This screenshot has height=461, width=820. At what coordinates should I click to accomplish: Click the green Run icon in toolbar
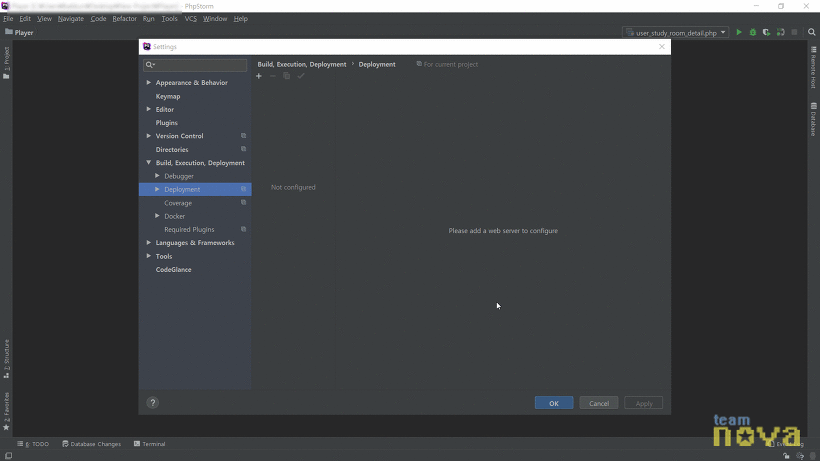click(739, 32)
